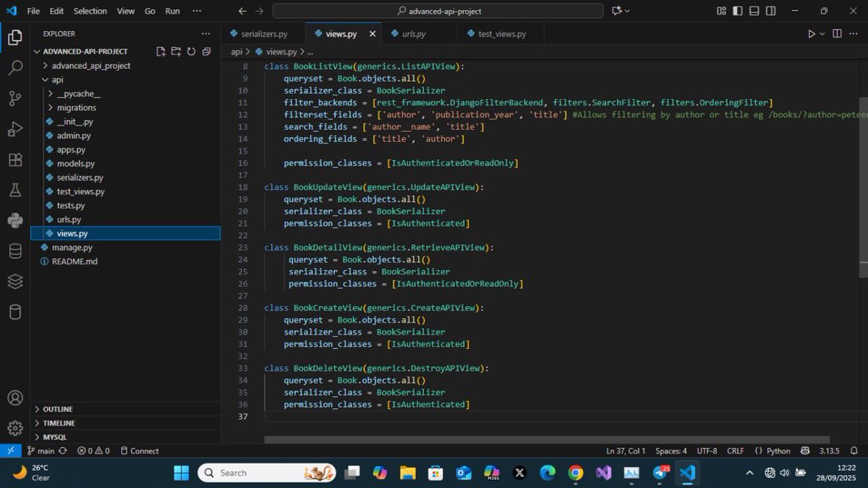Click the Windows Start button

[x=182, y=473]
